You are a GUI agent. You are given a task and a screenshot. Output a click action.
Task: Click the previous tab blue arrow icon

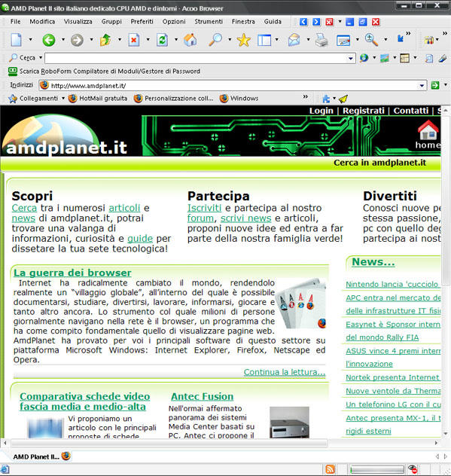click(x=303, y=22)
